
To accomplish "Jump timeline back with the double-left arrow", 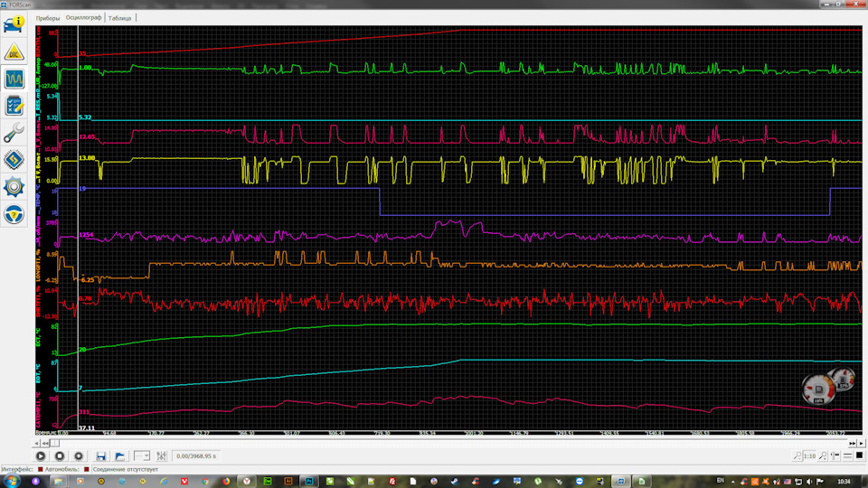I will coord(45,443).
